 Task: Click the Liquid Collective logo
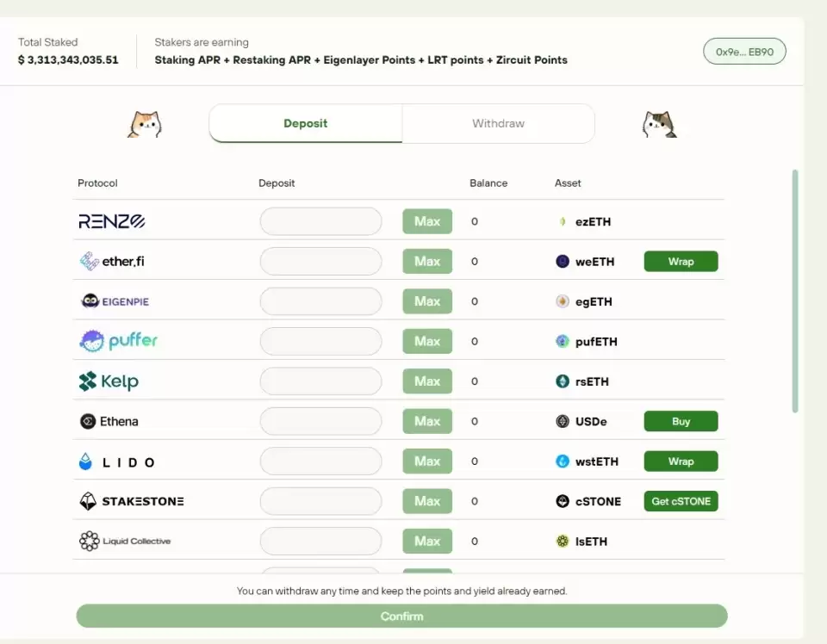coord(125,541)
